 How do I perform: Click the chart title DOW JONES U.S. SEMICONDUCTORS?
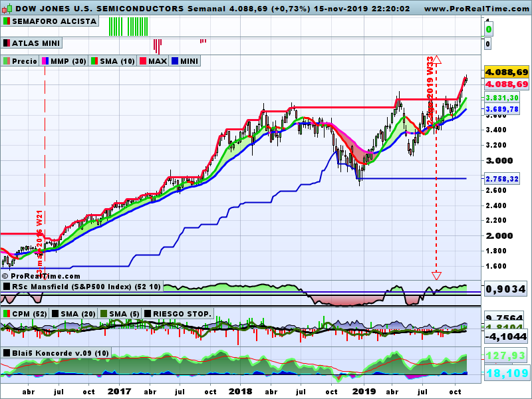tap(100, 9)
